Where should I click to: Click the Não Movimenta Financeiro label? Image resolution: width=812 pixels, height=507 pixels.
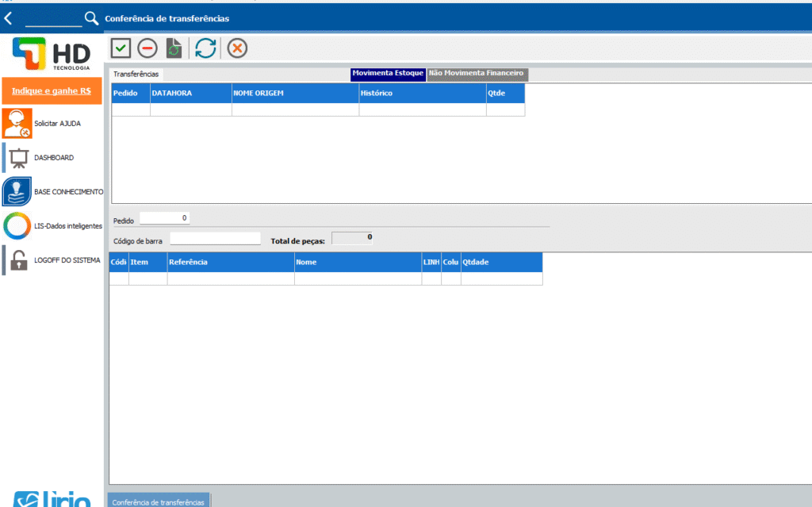477,74
